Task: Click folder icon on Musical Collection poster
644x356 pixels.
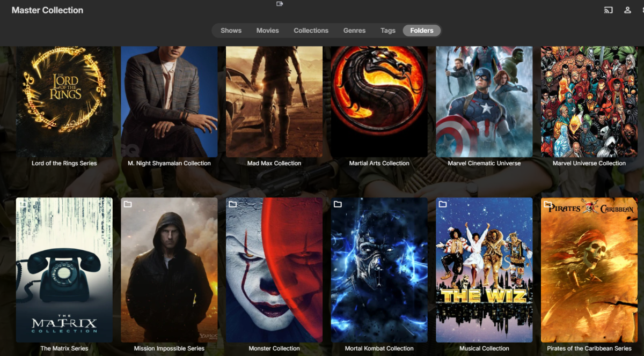Action: pos(443,204)
